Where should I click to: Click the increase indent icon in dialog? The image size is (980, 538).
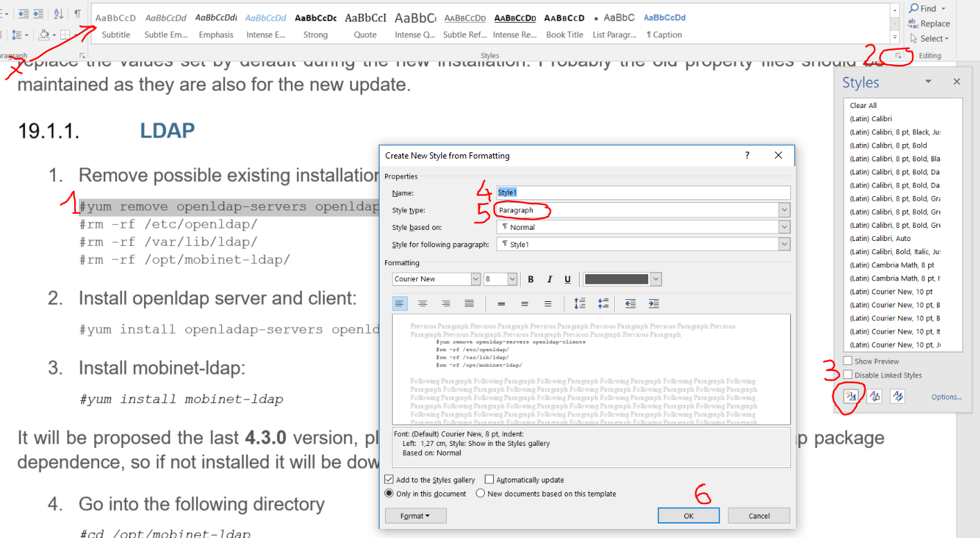coord(653,303)
